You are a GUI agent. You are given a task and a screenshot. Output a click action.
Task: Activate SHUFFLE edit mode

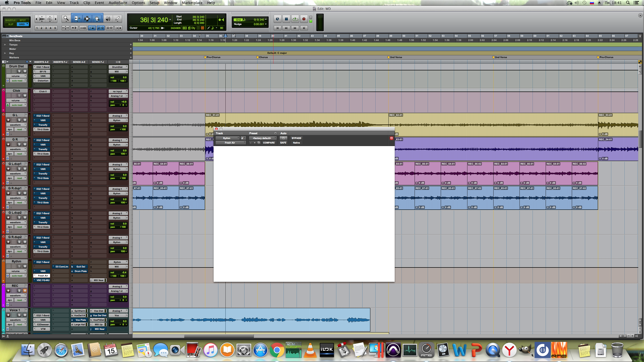tap(11, 20)
